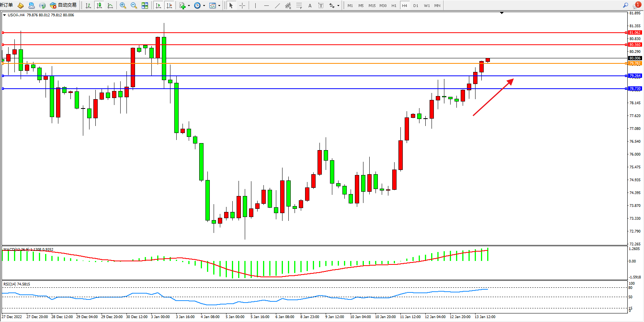Switch to candlestick chart mode
This screenshot has width=644, height=322.
pos(99,5)
